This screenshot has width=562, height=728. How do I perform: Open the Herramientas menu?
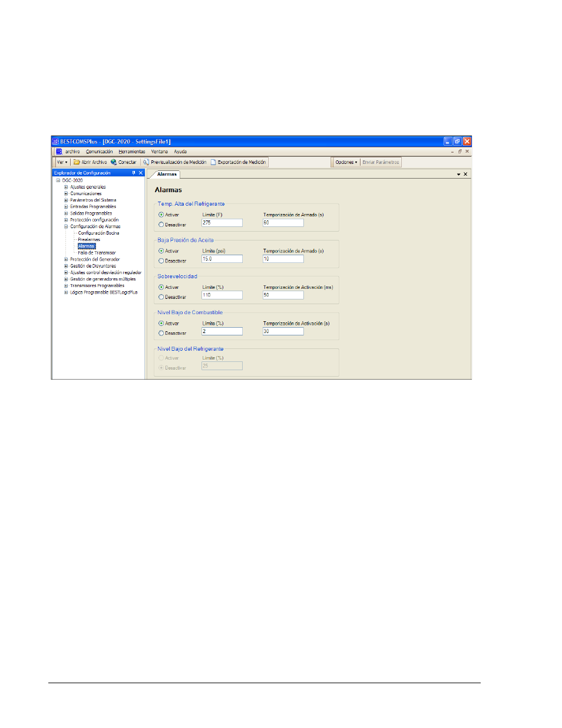(x=131, y=151)
